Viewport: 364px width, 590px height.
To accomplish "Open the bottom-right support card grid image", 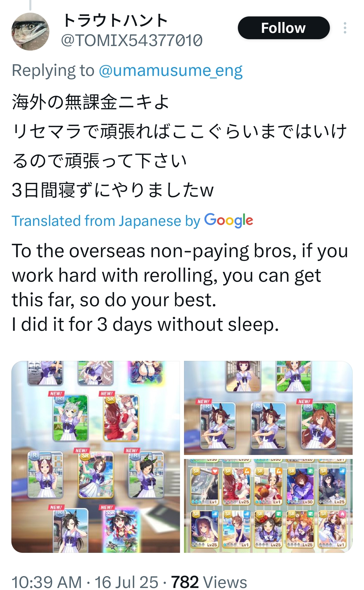I will click(x=268, y=506).
